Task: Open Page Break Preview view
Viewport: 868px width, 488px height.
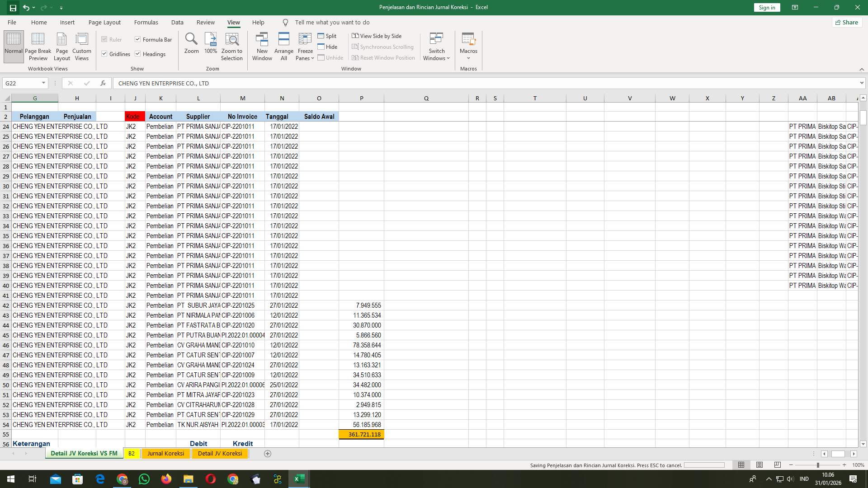Action: coord(38,46)
